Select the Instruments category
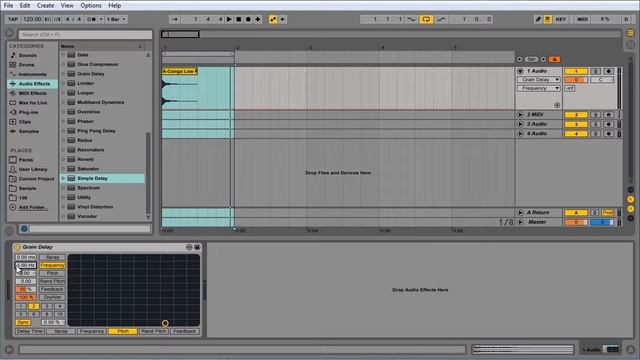 point(33,74)
